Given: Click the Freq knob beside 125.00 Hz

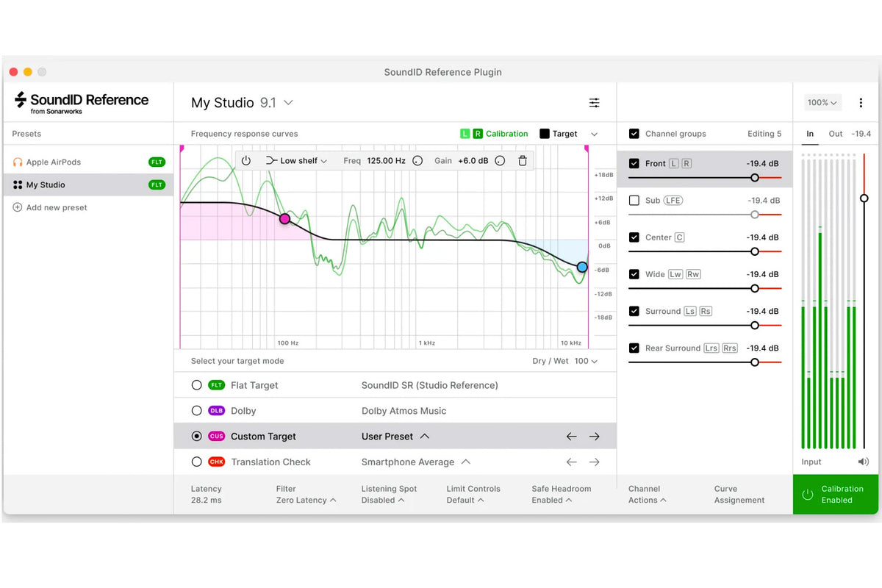Looking at the screenshot, I should pyautogui.click(x=417, y=160).
